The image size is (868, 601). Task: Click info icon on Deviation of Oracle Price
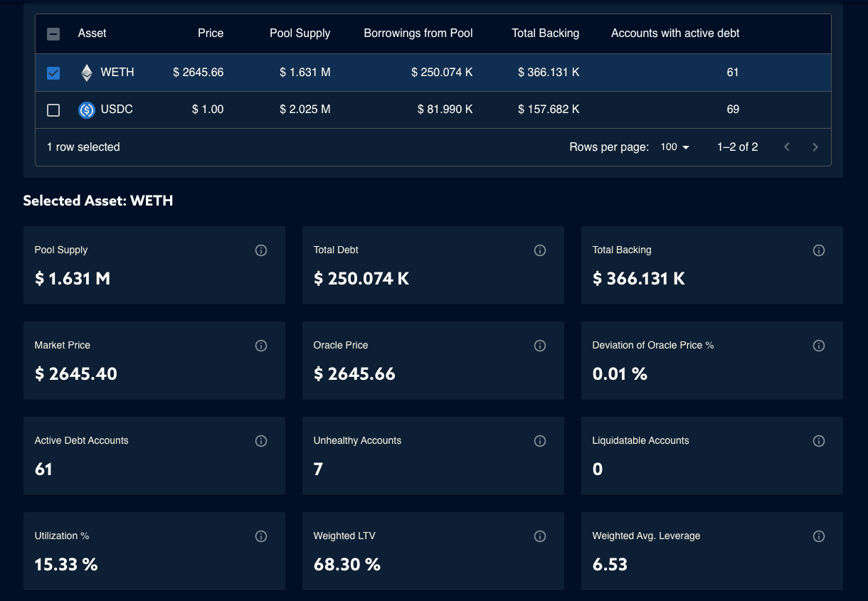click(819, 346)
